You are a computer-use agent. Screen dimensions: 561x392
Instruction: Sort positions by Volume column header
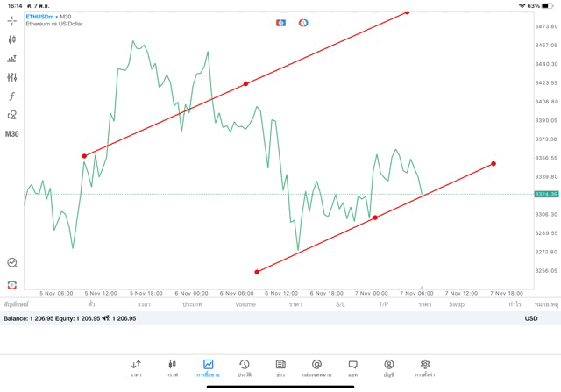pyautogui.click(x=245, y=304)
